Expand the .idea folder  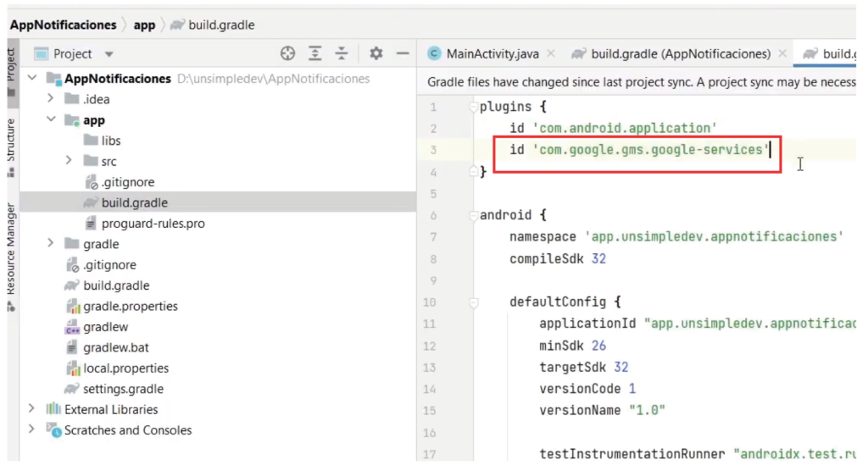(x=52, y=99)
